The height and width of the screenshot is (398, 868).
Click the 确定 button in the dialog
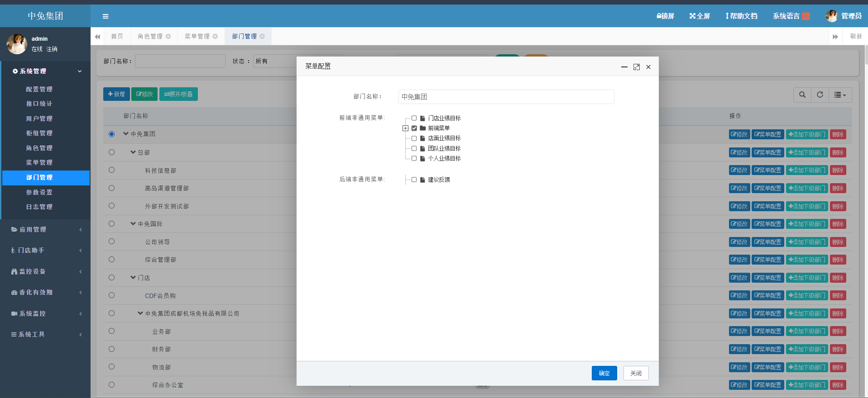(x=604, y=373)
